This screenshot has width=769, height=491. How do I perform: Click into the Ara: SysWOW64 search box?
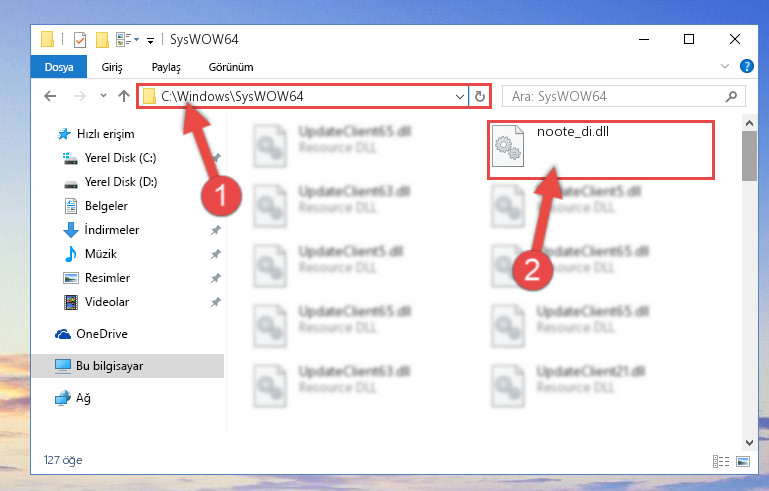(x=616, y=96)
